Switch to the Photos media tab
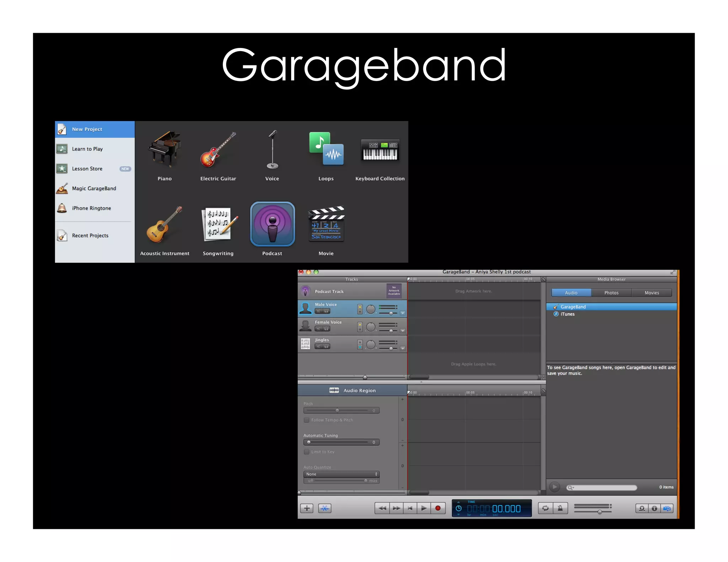The height and width of the screenshot is (562, 728). [611, 293]
